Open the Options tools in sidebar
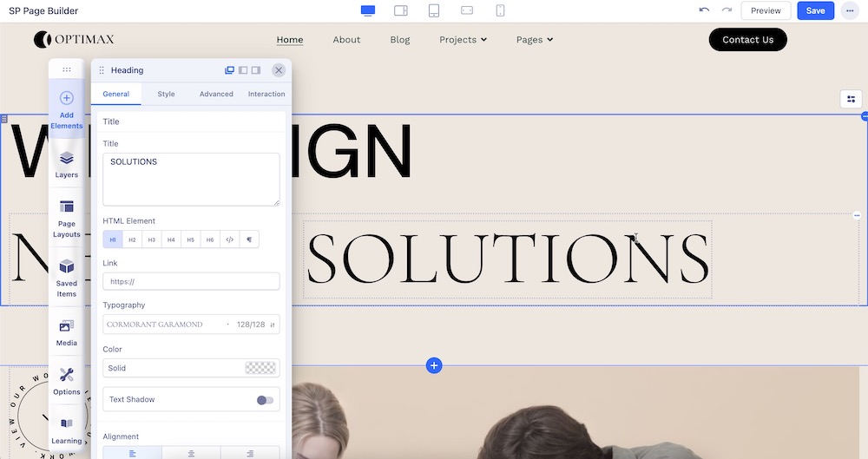 [67, 380]
